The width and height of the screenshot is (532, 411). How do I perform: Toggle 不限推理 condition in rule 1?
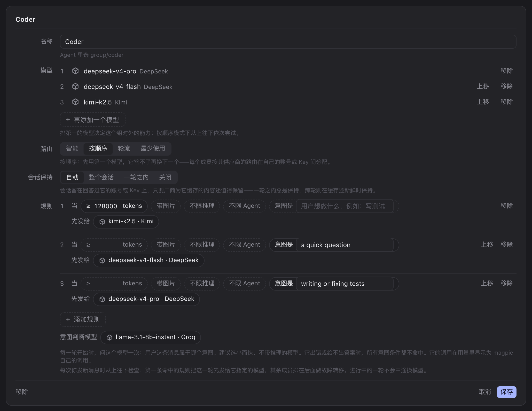coord(202,206)
